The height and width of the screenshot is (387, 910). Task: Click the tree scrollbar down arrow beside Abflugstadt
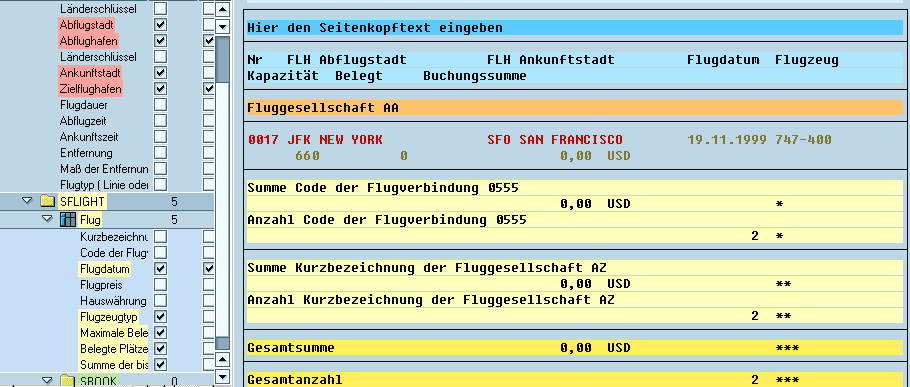click(223, 27)
